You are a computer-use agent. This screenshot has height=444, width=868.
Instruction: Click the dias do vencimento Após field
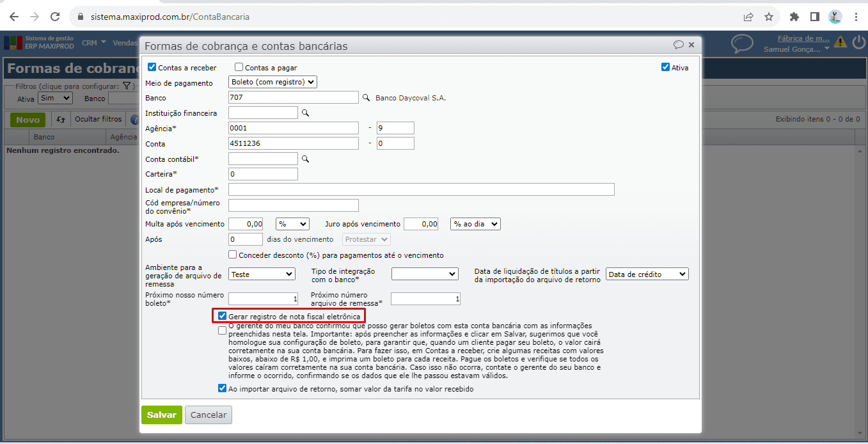[x=246, y=239]
